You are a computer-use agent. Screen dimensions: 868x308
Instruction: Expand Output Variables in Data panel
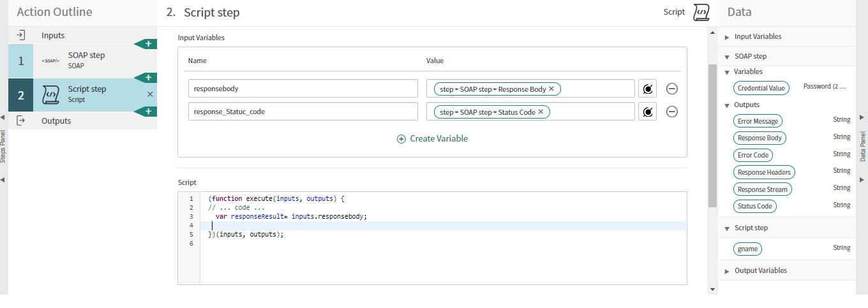tap(727, 271)
